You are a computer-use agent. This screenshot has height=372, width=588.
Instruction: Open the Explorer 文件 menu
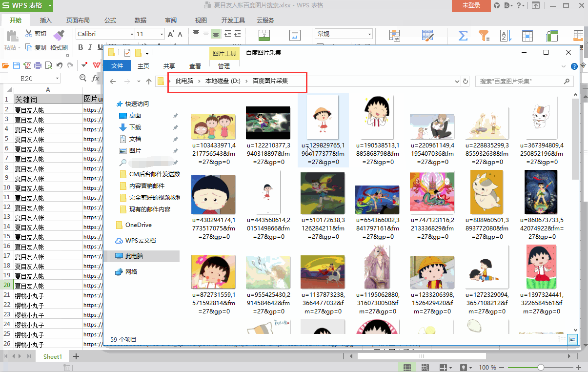tap(117, 66)
